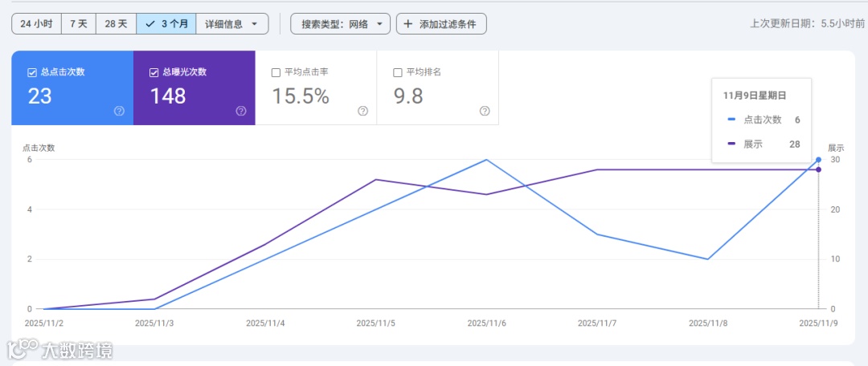This screenshot has width=868, height=366.
Task: Click the 2025/11/6 x-axis label
Action: pyautogui.click(x=486, y=323)
